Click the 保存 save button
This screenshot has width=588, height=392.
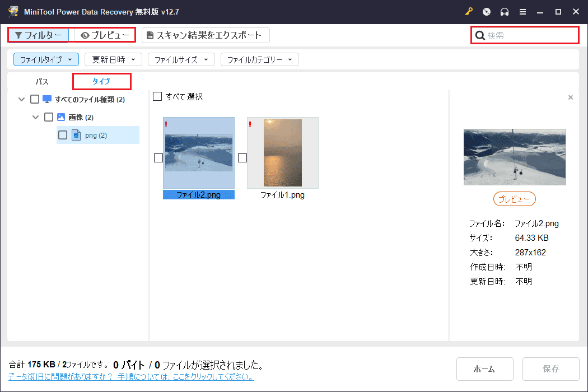(x=550, y=368)
